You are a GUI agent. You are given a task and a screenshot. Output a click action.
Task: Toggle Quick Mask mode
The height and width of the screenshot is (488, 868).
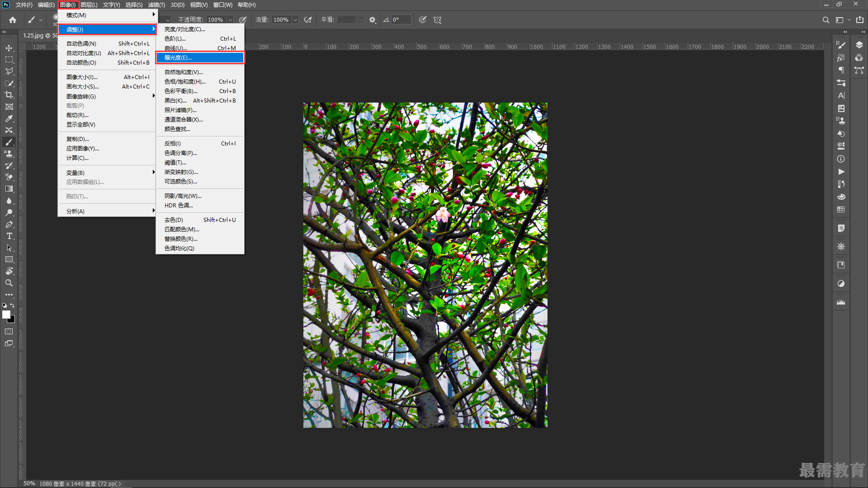(9, 332)
